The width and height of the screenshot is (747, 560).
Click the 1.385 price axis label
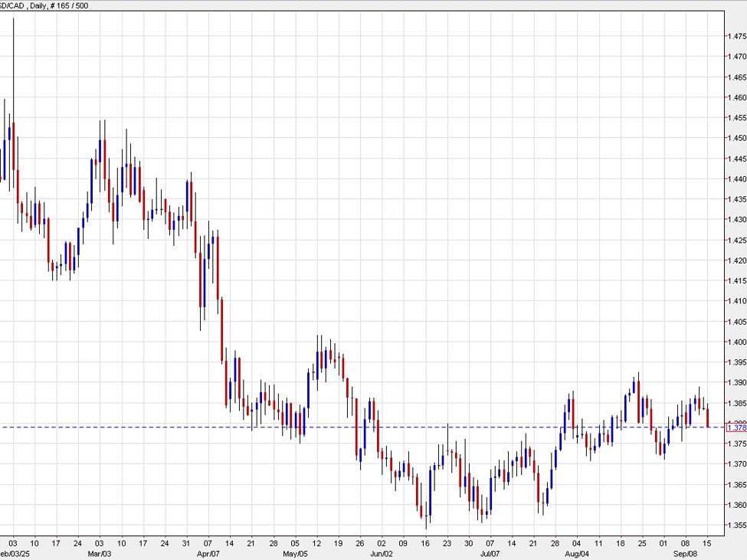tap(735, 403)
